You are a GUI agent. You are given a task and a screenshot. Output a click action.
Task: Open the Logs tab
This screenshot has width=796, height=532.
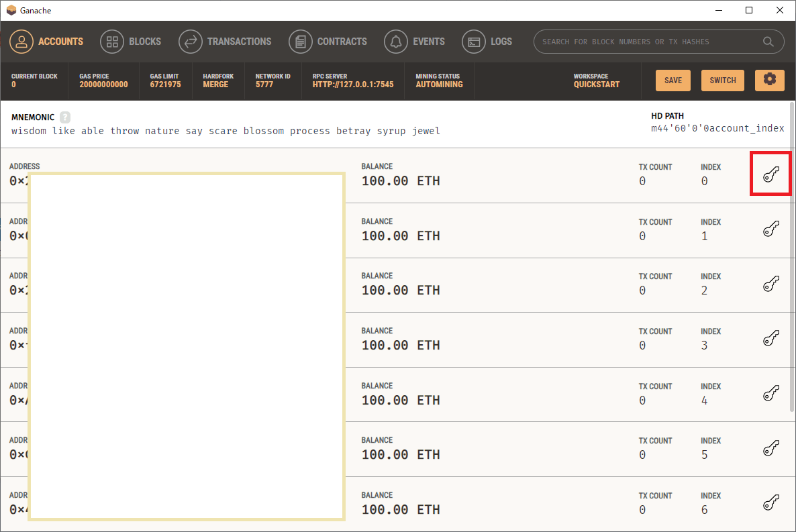(487, 42)
